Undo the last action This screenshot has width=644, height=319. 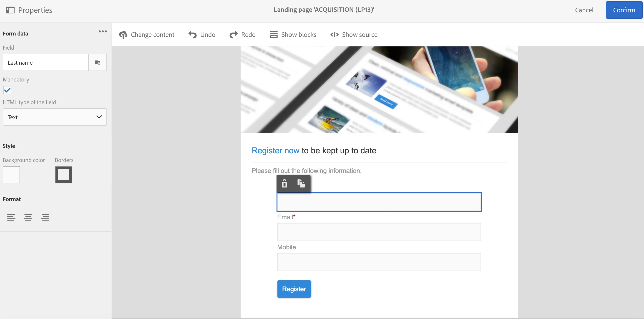point(202,35)
